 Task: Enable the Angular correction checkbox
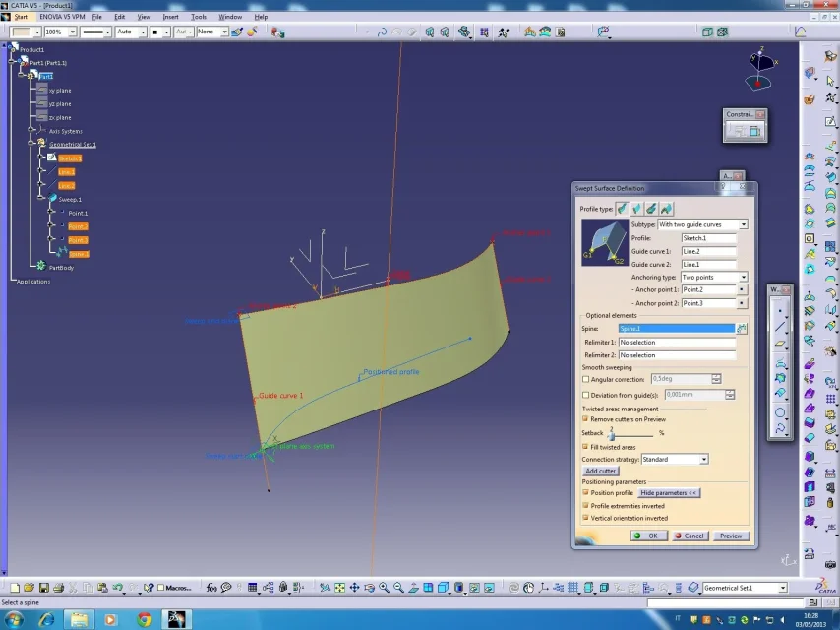(586, 379)
